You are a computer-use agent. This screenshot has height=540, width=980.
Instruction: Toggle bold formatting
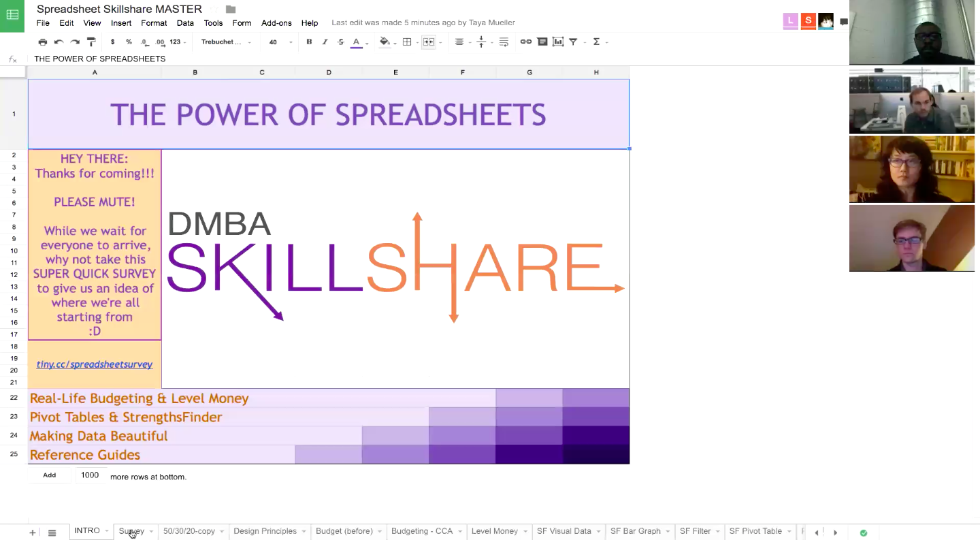(309, 42)
